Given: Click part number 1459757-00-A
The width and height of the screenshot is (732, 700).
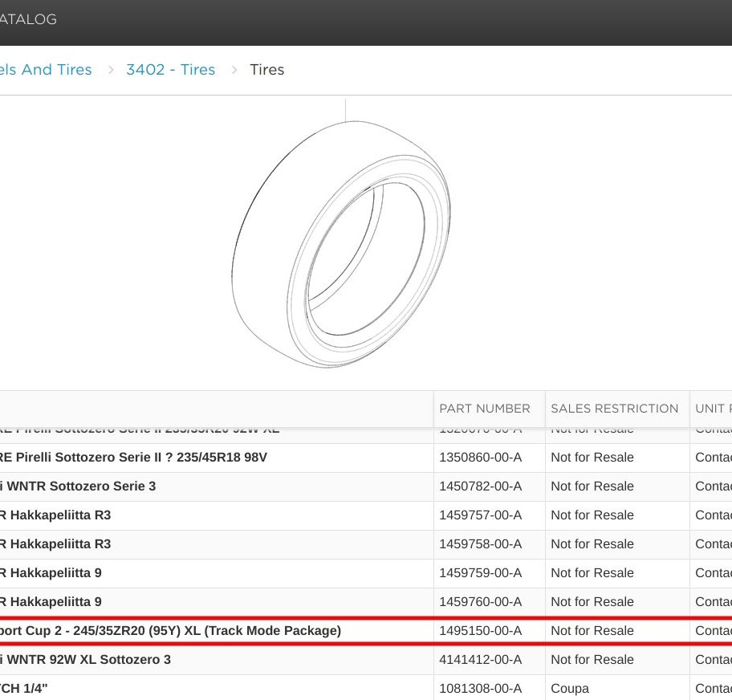Looking at the screenshot, I should pyautogui.click(x=480, y=515).
